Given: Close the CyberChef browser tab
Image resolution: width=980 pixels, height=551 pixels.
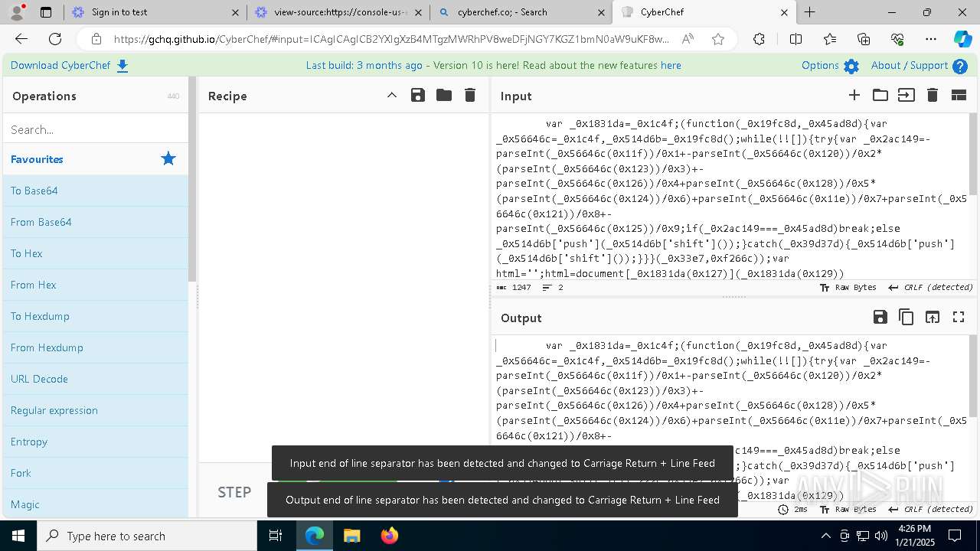Looking at the screenshot, I should click(x=784, y=12).
